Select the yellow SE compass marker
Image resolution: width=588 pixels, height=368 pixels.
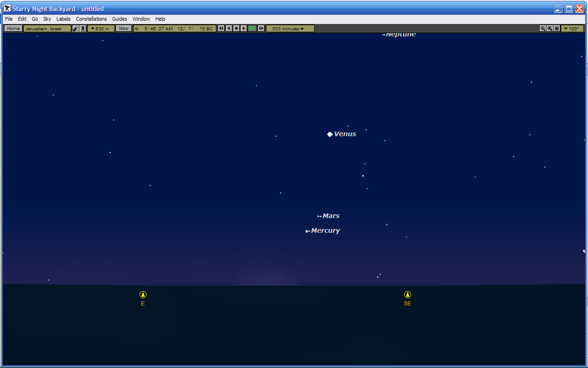pyautogui.click(x=407, y=294)
